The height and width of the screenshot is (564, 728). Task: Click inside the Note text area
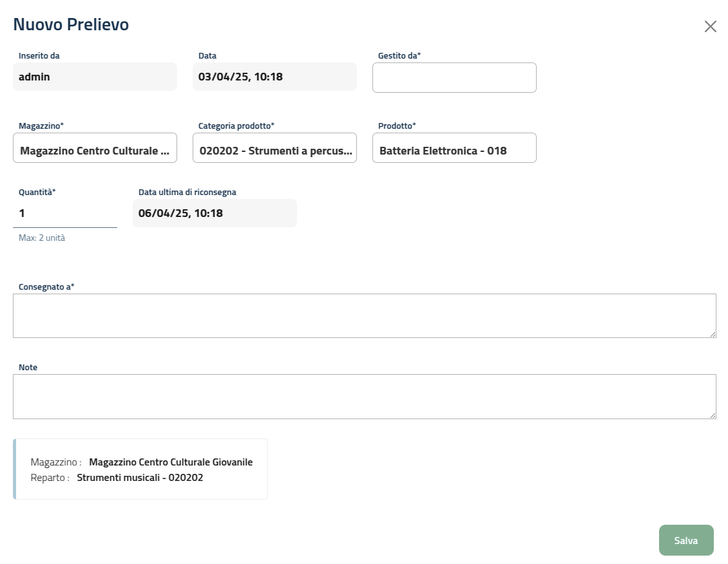coord(364,396)
